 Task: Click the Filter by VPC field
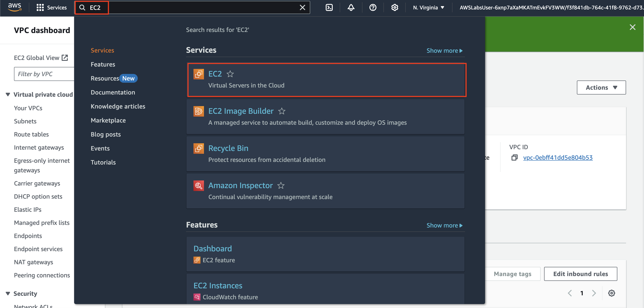[x=44, y=74]
